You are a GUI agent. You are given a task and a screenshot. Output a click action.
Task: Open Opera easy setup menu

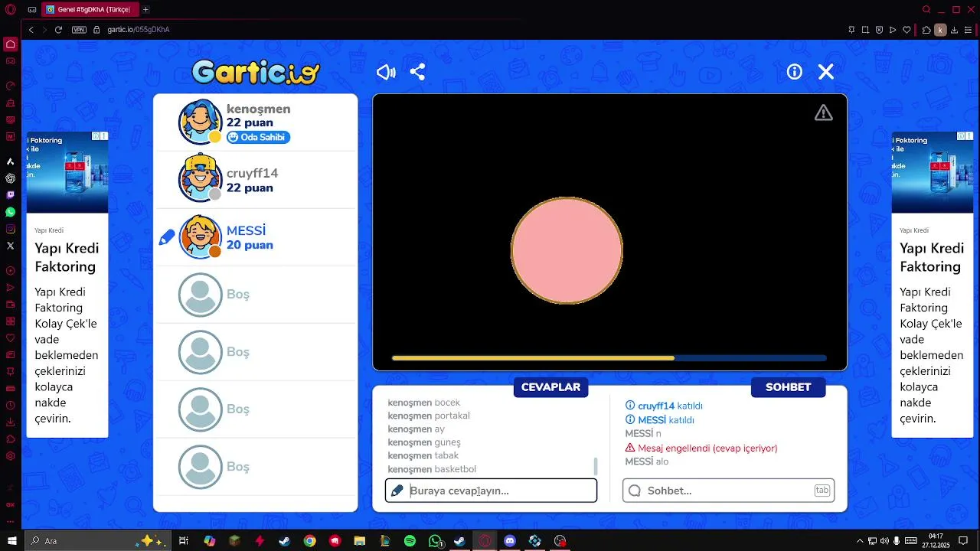(x=969, y=30)
